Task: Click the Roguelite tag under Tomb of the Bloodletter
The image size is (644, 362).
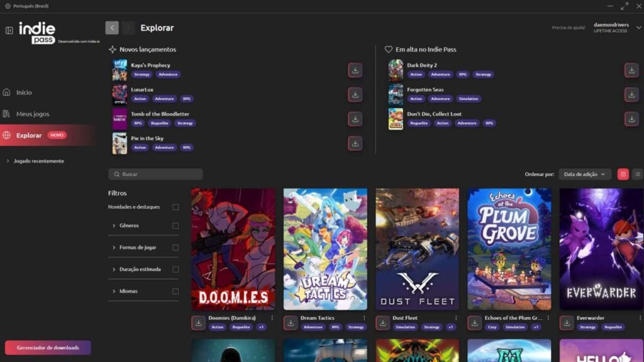Action: click(x=159, y=123)
